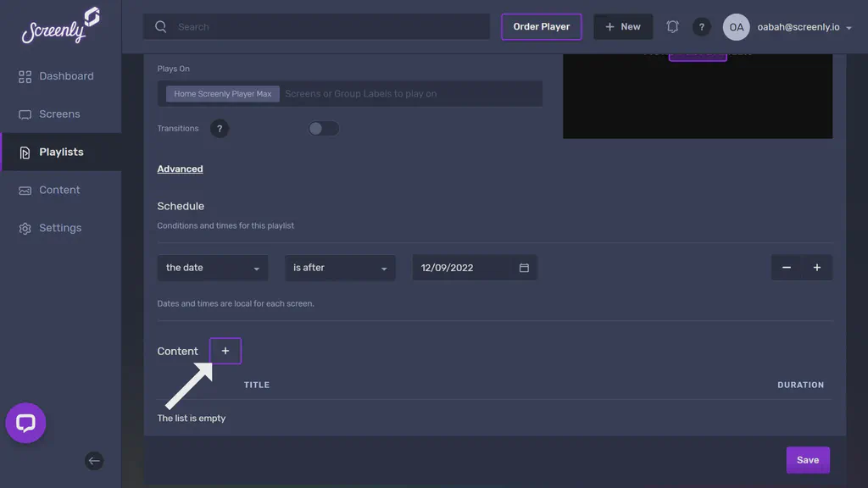Open the help question mark in the top bar
This screenshot has width=868, height=488.
pyautogui.click(x=702, y=26)
